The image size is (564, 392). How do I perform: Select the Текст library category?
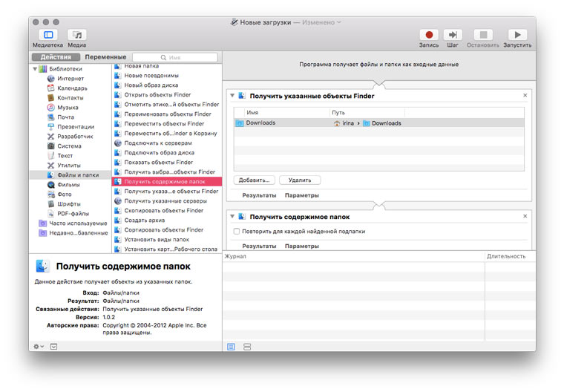pyautogui.click(x=65, y=156)
